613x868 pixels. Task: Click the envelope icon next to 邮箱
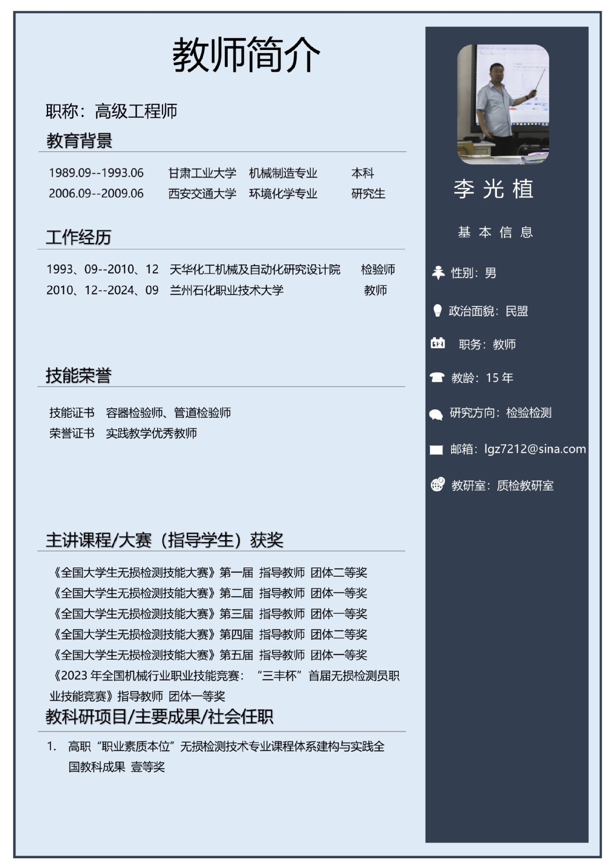[x=436, y=450]
